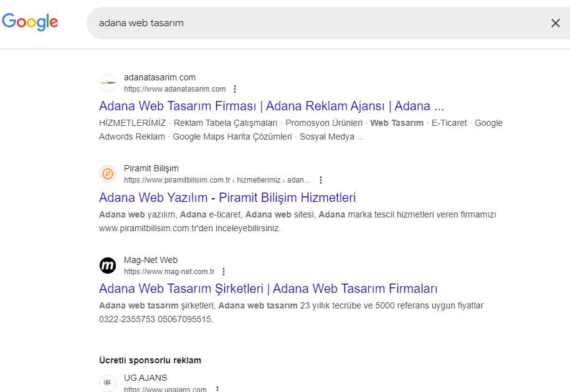Click the adanatasarim.com favicon

[108, 83]
